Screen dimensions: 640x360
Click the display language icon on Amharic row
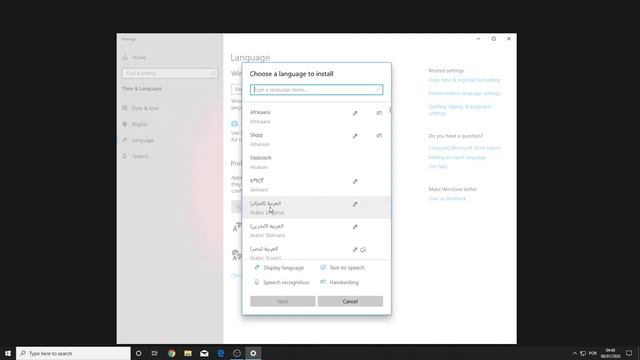[x=355, y=181]
